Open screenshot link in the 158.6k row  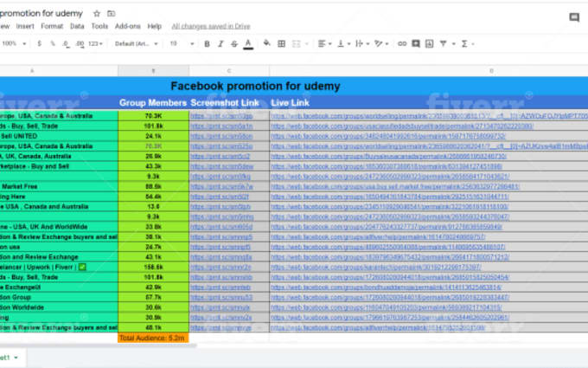pos(220,267)
